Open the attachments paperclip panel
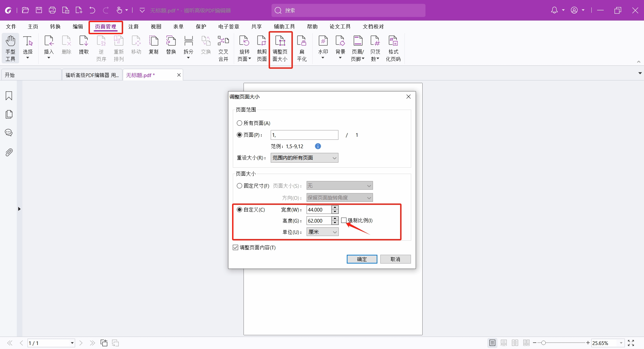Viewport: 644px width, 349px height. tap(9, 153)
